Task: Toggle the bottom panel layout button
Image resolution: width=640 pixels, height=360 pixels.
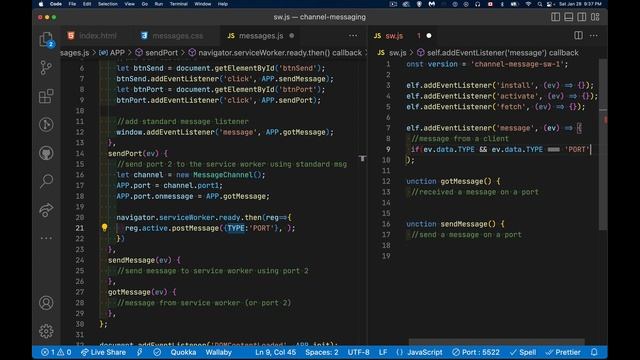Action: (x=569, y=17)
